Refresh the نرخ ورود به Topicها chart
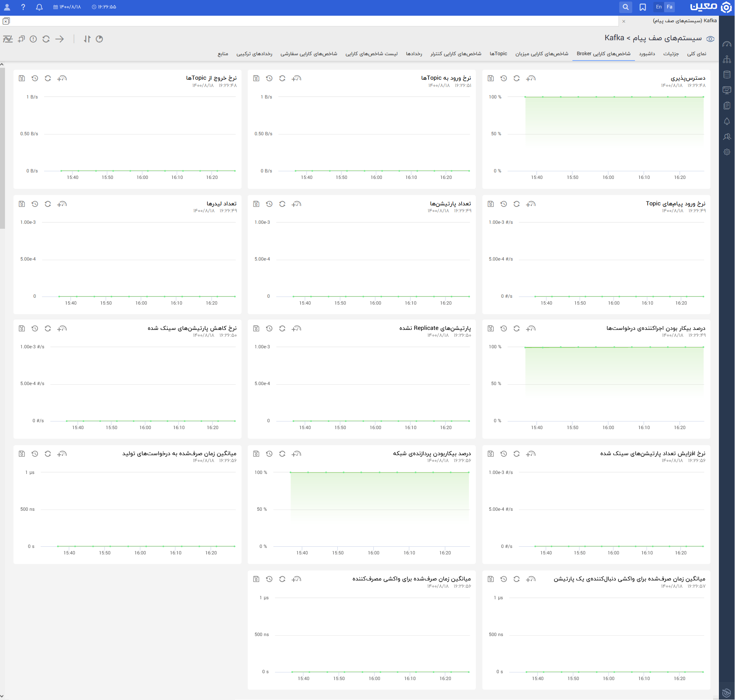Viewport: 735px width, 700px height. tap(282, 78)
